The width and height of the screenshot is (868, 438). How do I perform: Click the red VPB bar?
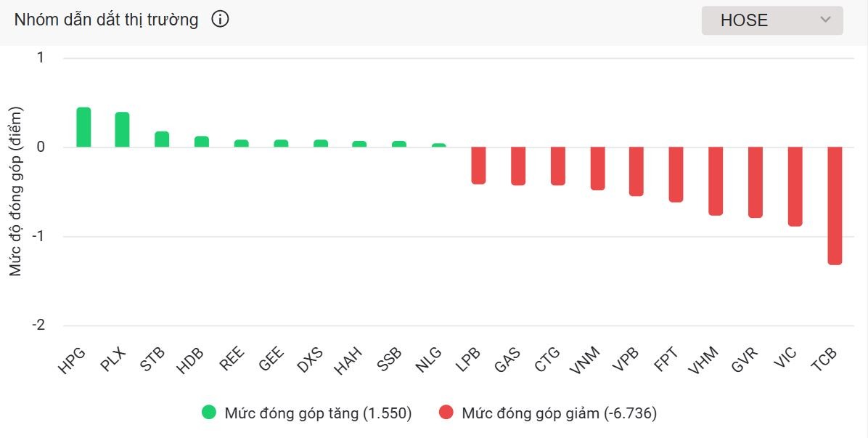pos(636,171)
